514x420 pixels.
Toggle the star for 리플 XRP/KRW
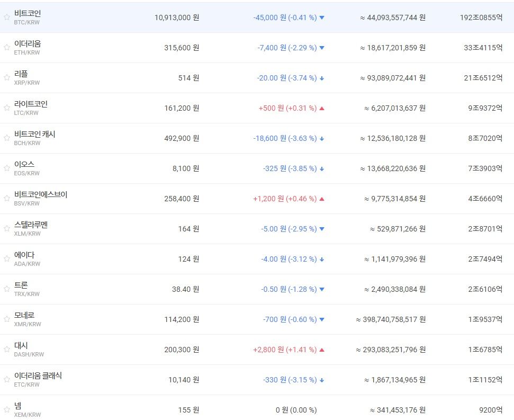coord(6,77)
